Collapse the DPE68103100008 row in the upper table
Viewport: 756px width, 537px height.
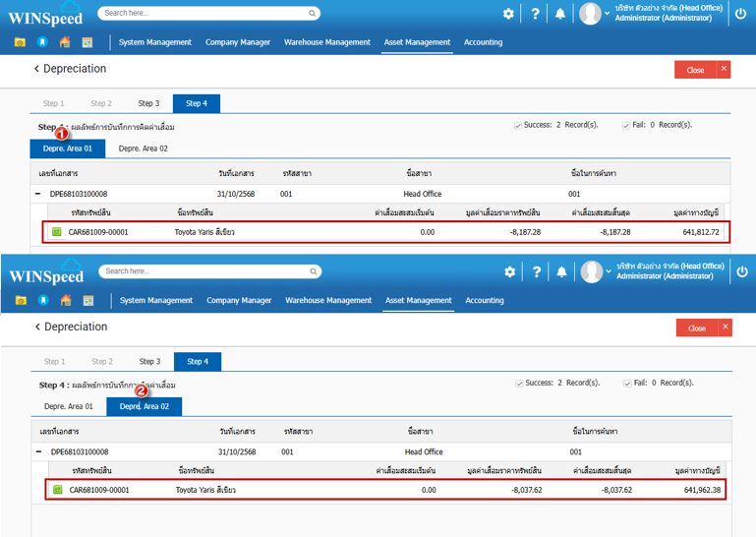[x=38, y=194]
